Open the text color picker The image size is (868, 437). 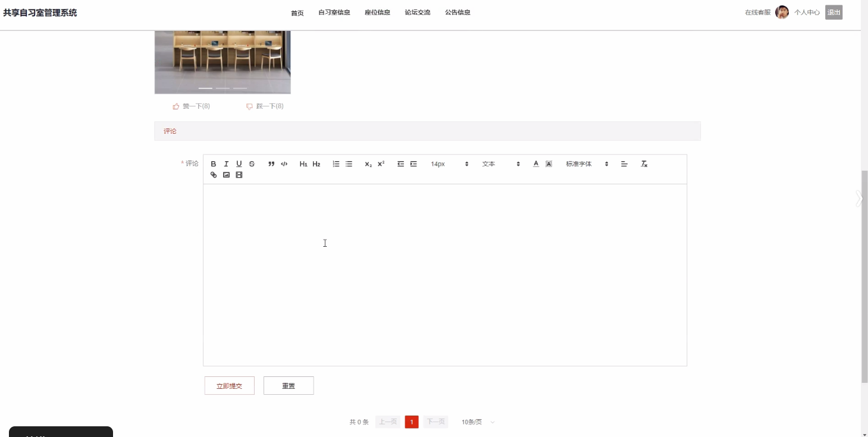coord(536,164)
